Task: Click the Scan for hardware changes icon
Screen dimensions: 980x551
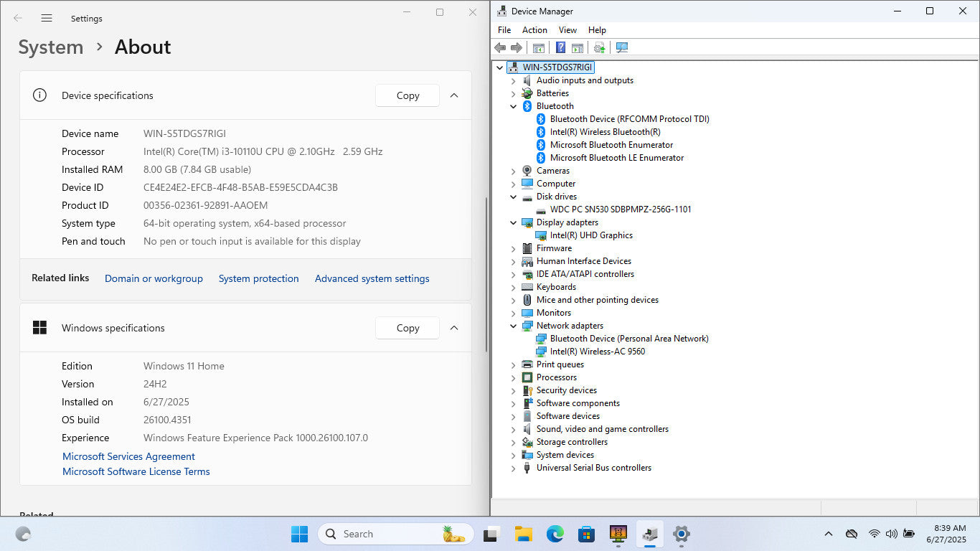Action: point(622,47)
